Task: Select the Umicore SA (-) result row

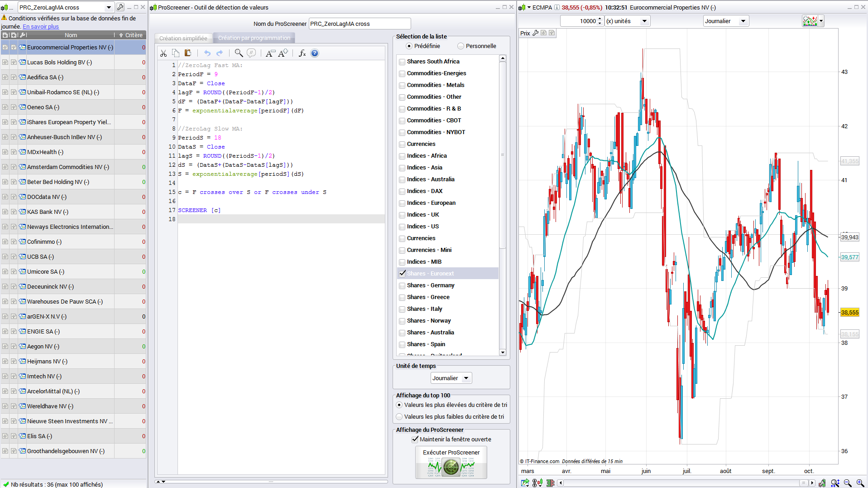Action: tap(73, 272)
